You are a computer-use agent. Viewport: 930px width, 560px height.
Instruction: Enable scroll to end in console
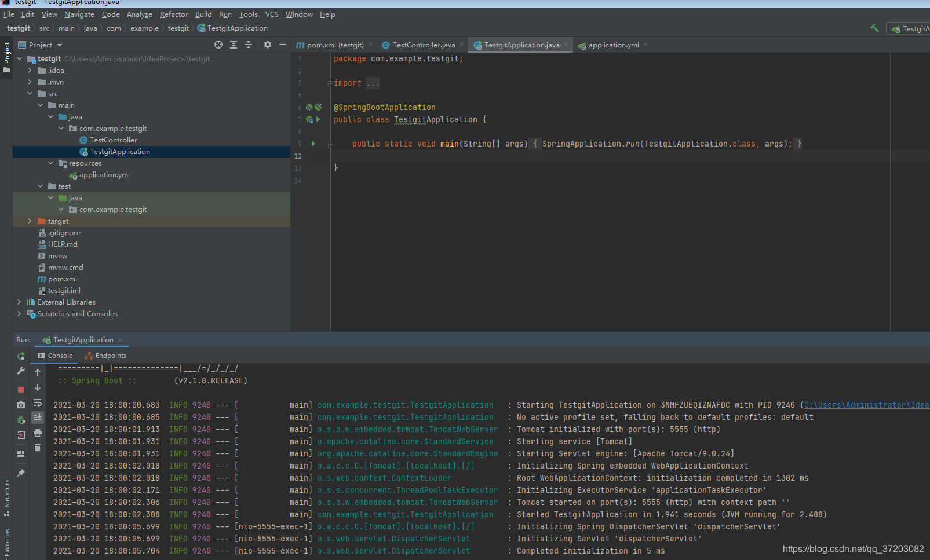pyautogui.click(x=37, y=418)
